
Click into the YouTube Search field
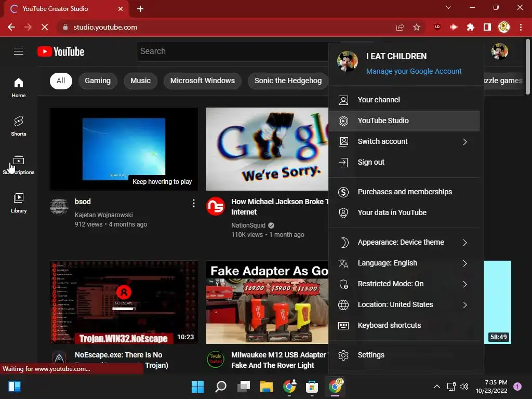(233, 51)
